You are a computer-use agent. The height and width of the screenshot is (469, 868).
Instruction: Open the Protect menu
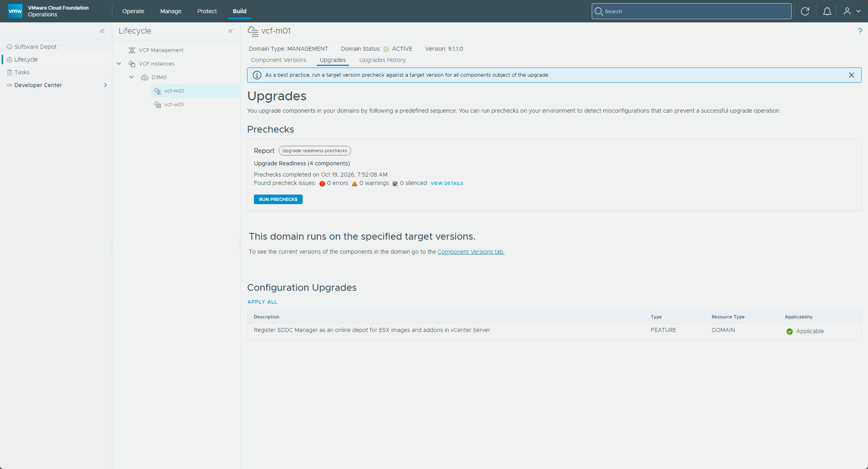[x=207, y=11]
